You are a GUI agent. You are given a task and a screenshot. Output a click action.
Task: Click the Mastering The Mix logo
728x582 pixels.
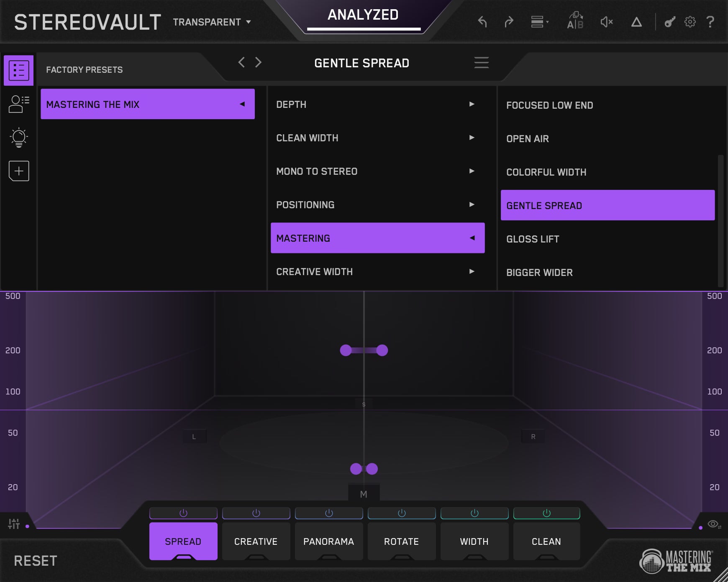[x=676, y=561]
